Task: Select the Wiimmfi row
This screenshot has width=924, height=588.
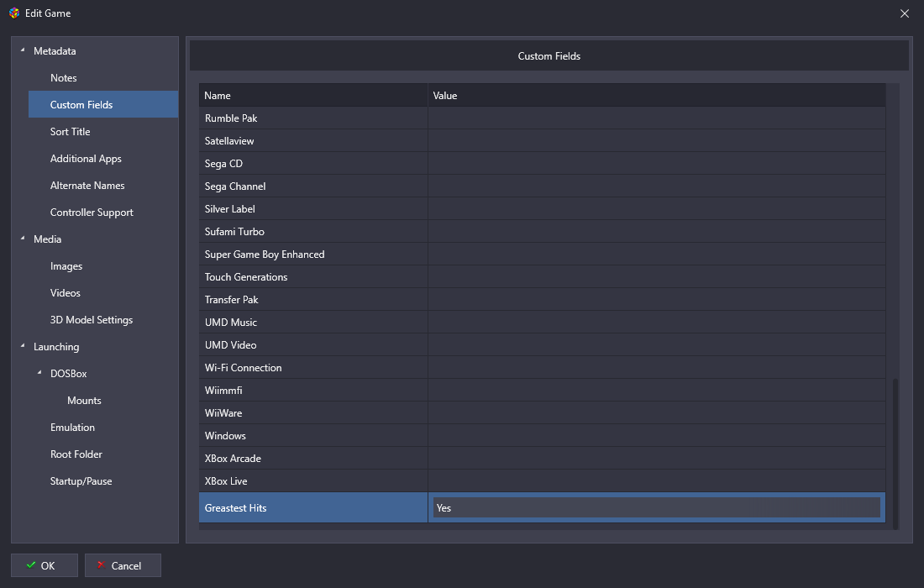Action: pos(542,390)
